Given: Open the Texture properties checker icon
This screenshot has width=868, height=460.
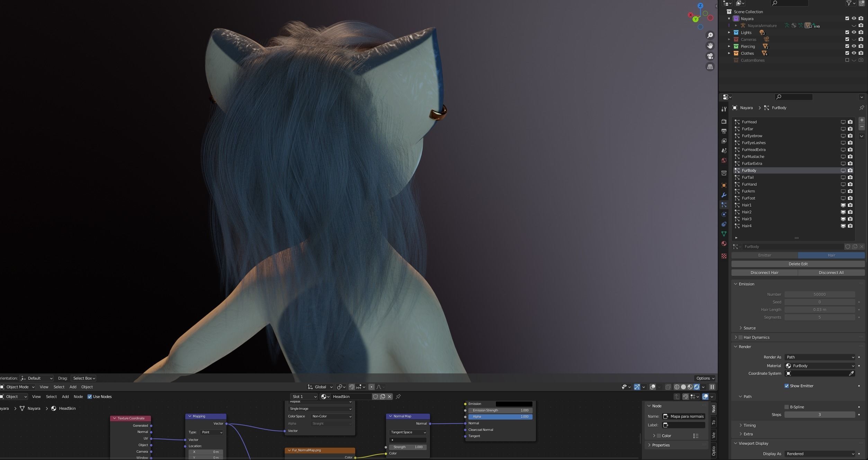Looking at the screenshot, I should pyautogui.click(x=724, y=256).
